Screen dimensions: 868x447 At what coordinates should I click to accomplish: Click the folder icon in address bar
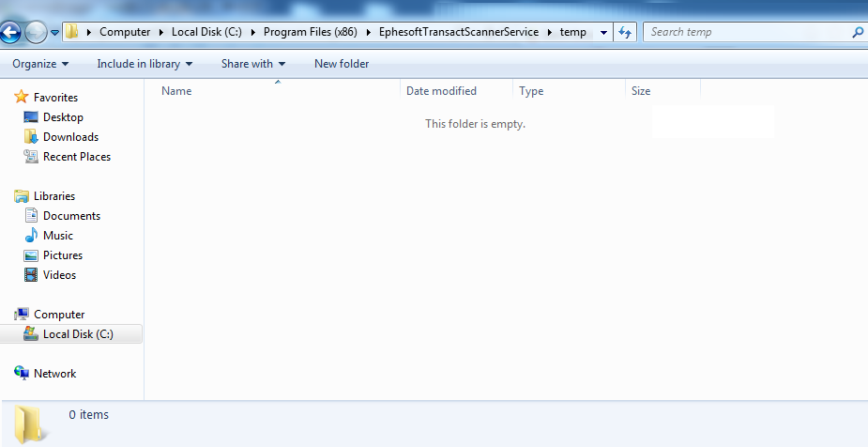point(72,32)
